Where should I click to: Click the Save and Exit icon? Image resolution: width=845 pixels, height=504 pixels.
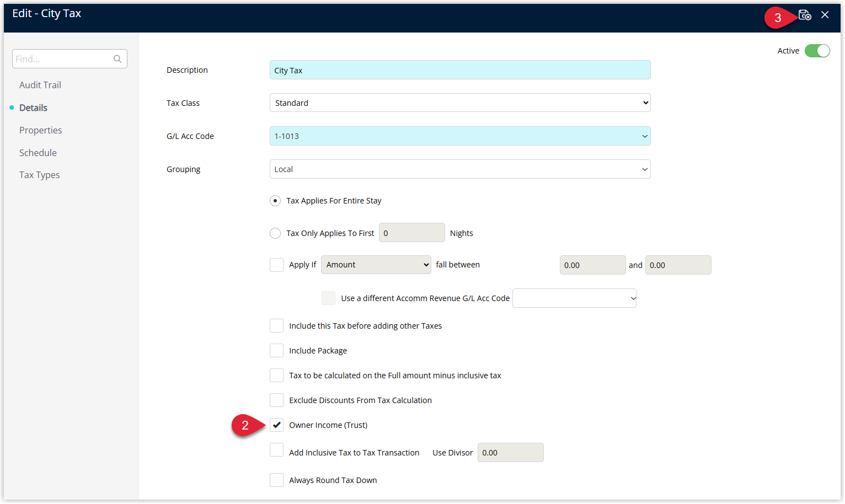click(x=805, y=15)
